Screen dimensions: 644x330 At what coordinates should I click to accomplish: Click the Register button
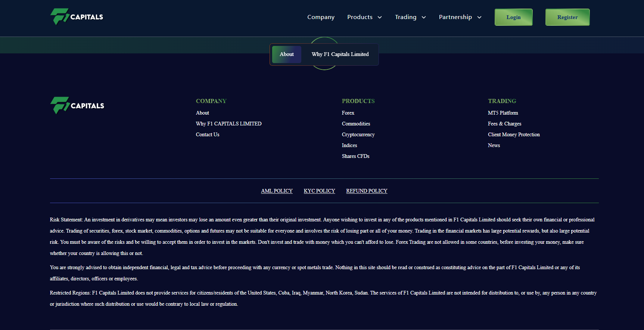pyautogui.click(x=567, y=17)
